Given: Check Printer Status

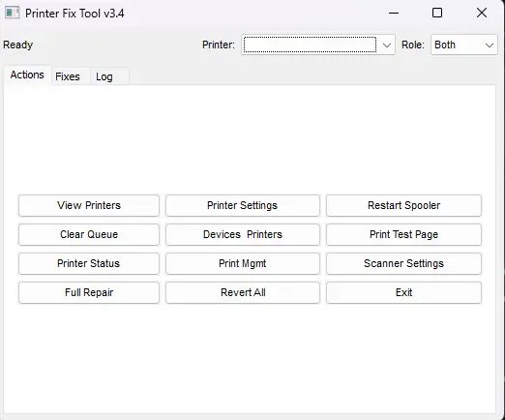Looking at the screenshot, I should click(x=89, y=263).
